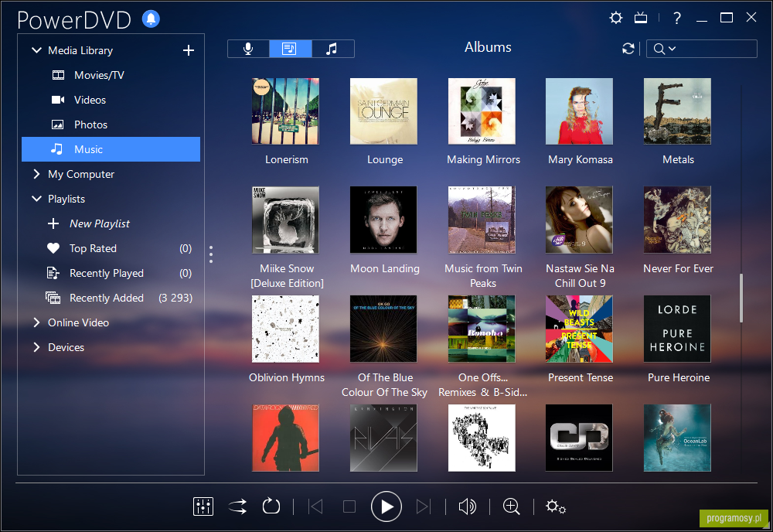Open the zoom magnifier control
Image resolution: width=773 pixels, height=532 pixels.
(x=511, y=506)
